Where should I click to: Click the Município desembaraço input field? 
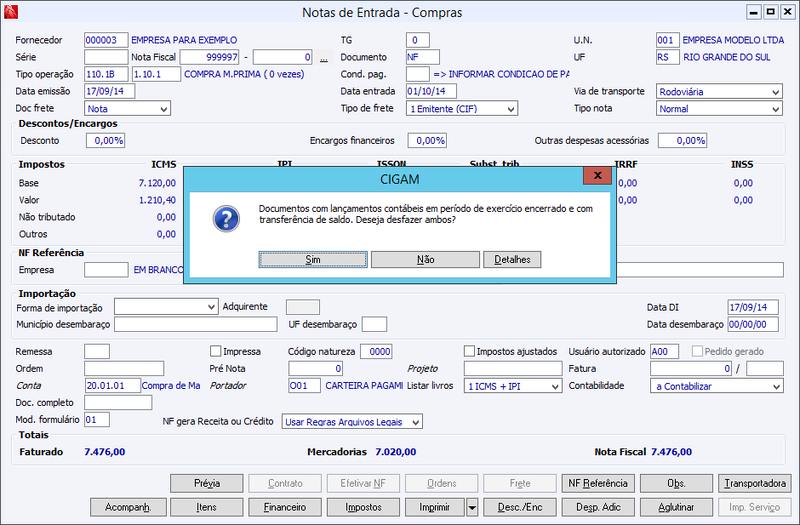click(x=195, y=324)
